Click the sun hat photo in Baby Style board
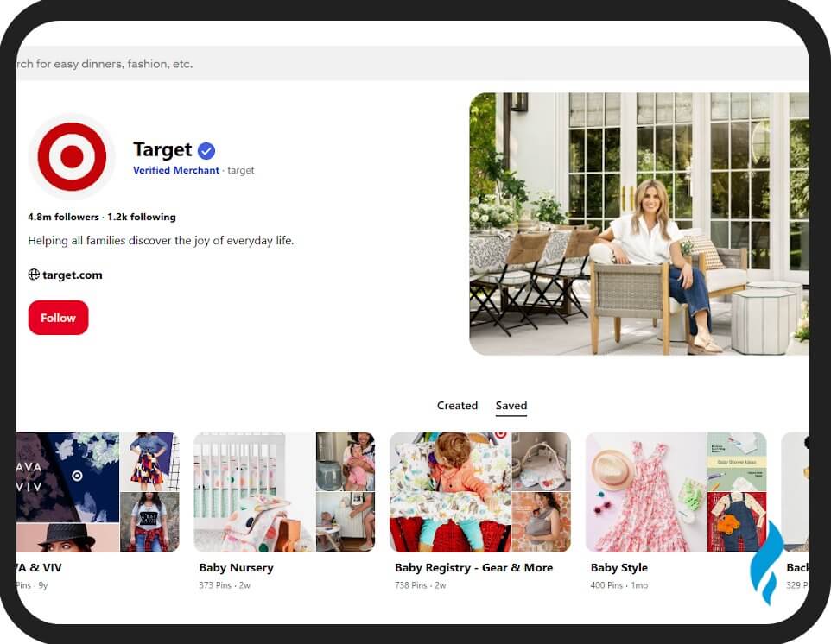831x644 pixels. (x=613, y=467)
